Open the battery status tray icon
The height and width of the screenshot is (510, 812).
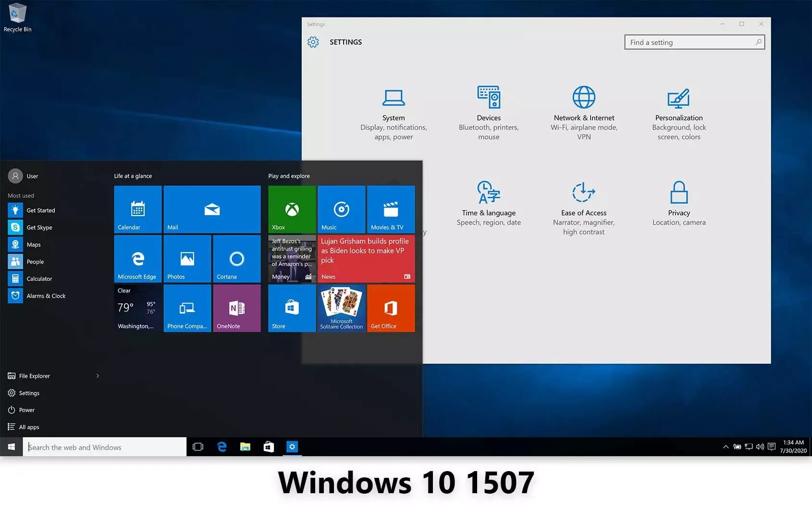737,447
